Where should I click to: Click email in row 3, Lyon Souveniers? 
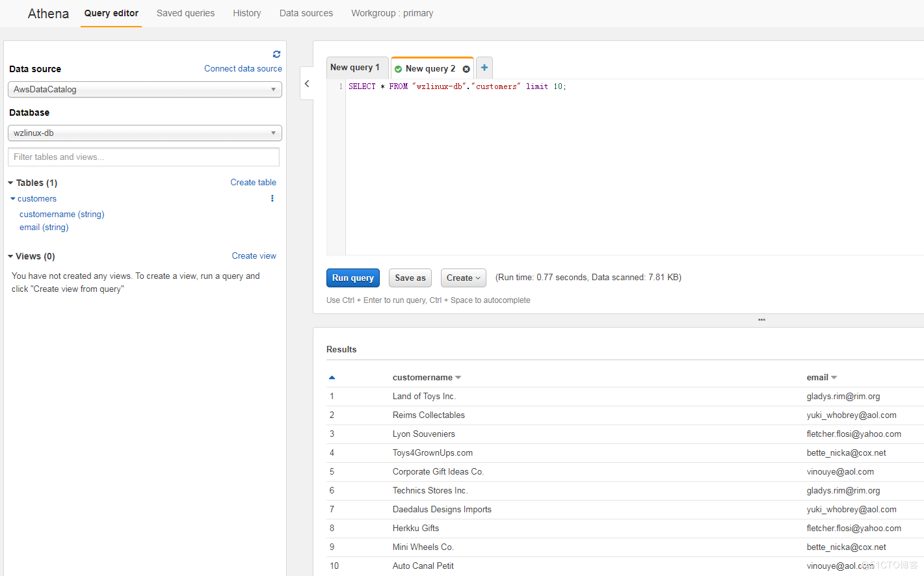pyautogui.click(x=854, y=434)
